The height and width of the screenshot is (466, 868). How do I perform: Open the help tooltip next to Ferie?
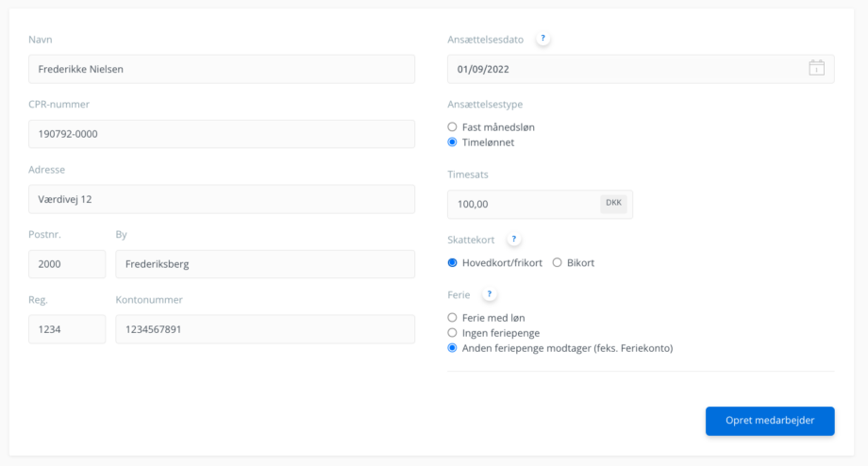490,294
